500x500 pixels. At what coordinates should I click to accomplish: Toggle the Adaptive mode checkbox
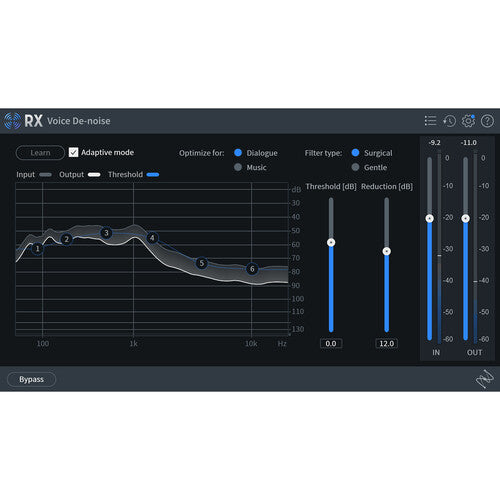coord(73,152)
